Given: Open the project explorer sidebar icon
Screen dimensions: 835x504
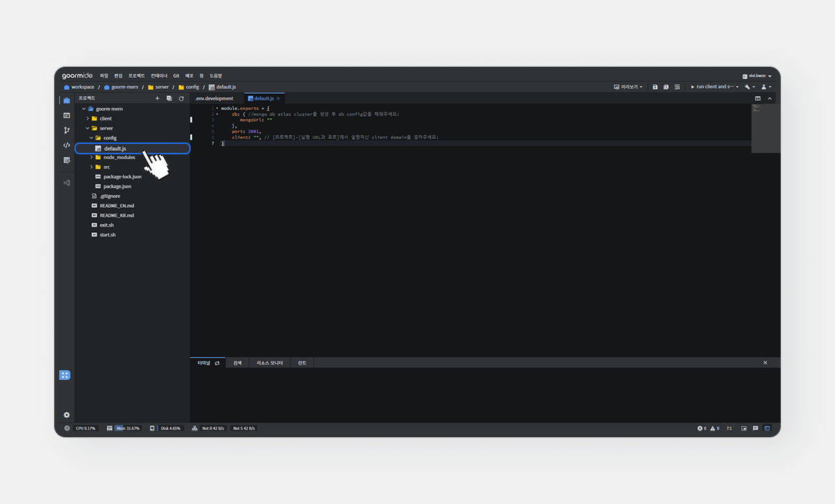Looking at the screenshot, I should pyautogui.click(x=67, y=101).
